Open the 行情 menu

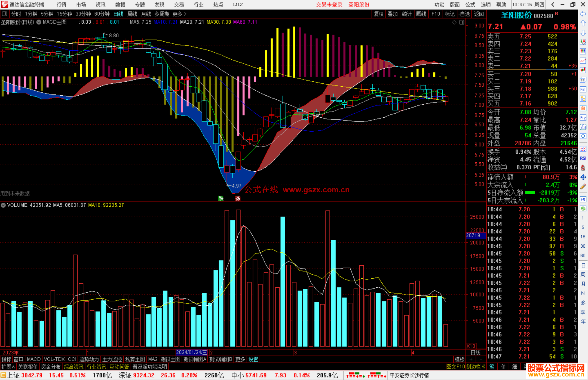click(x=61, y=5)
